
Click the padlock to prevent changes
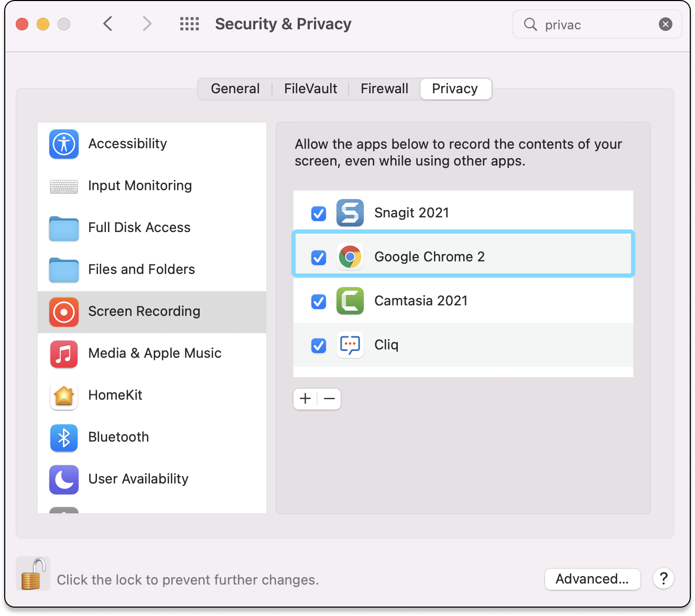(x=33, y=574)
